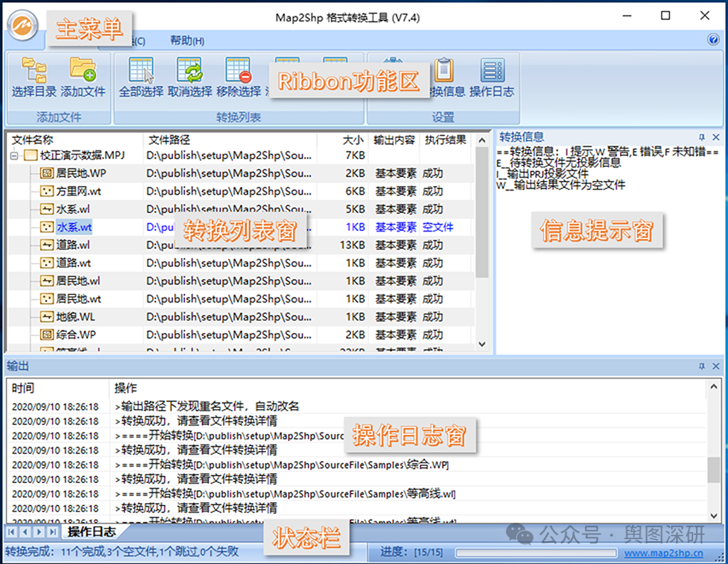Viewport: 728px width, 564px height.
Task: Go to previous log tab
Action: click(x=26, y=531)
